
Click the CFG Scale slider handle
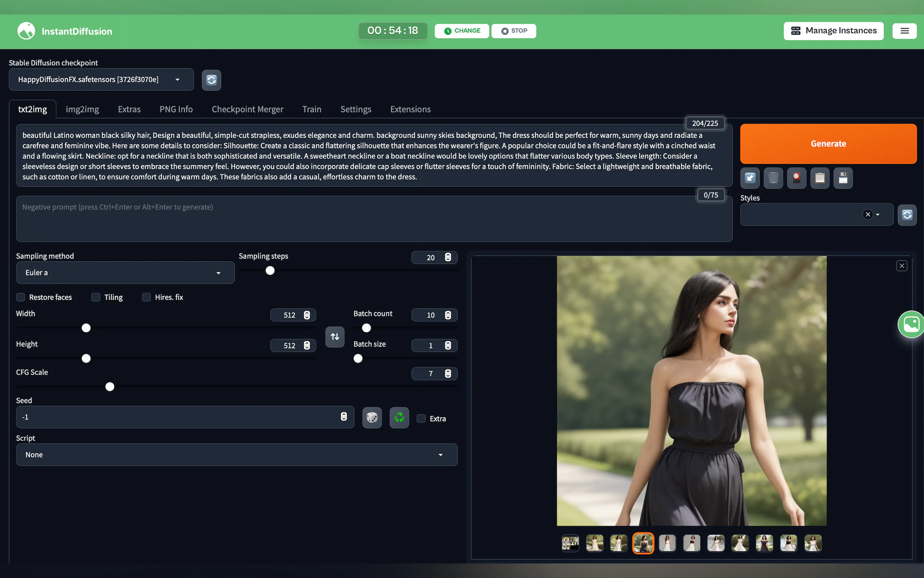coord(109,387)
